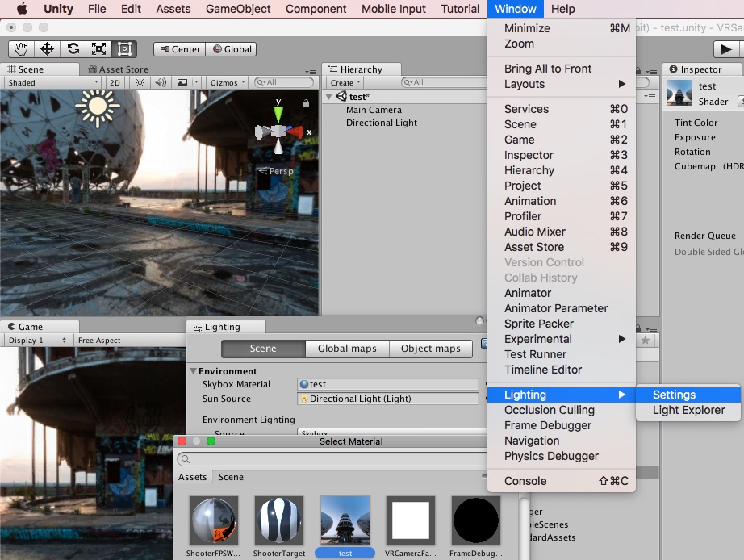Toggle scene lighting sun icon
This screenshot has width=744, height=560.
pos(140,82)
